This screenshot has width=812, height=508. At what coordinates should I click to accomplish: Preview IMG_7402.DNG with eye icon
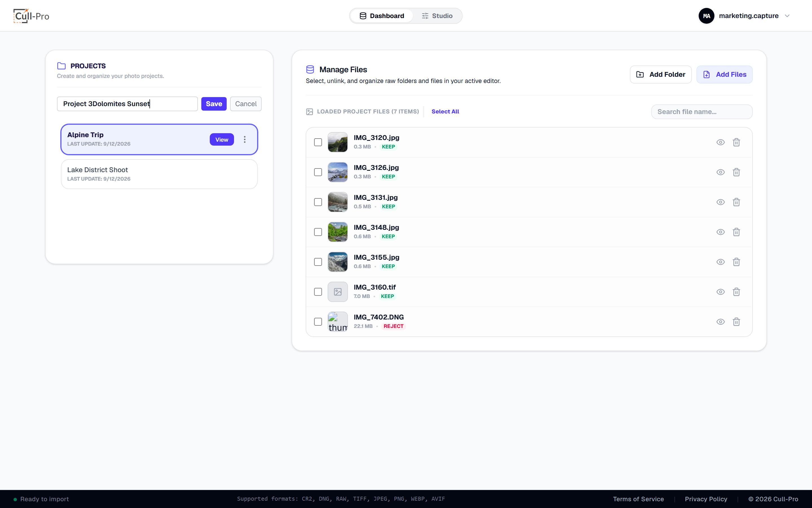(720, 321)
